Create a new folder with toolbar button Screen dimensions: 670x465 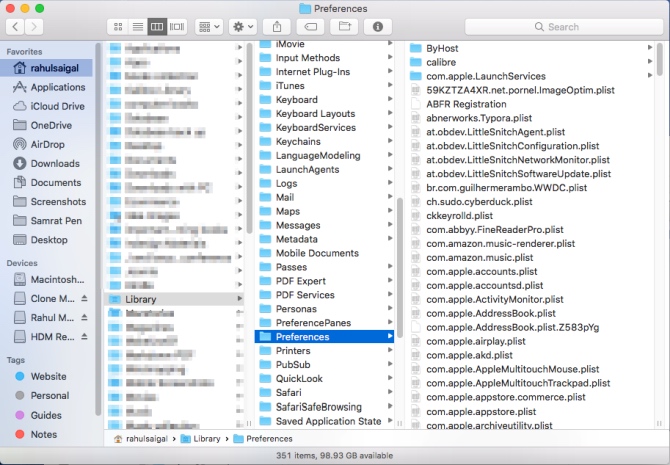point(344,26)
